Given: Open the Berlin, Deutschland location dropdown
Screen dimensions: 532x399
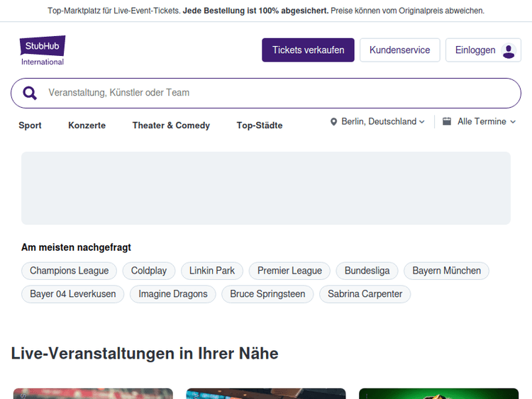Looking at the screenshot, I should [377, 122].
